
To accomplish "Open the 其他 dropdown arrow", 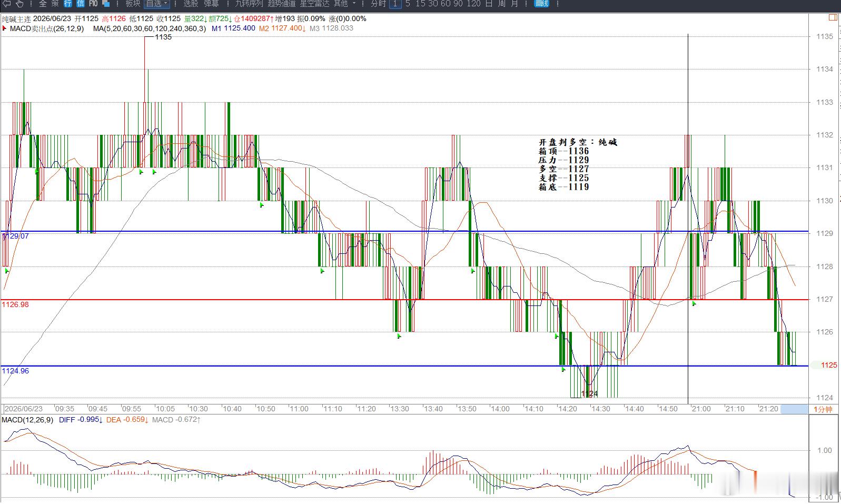I will pyautogui.click(x=354, y=4).
